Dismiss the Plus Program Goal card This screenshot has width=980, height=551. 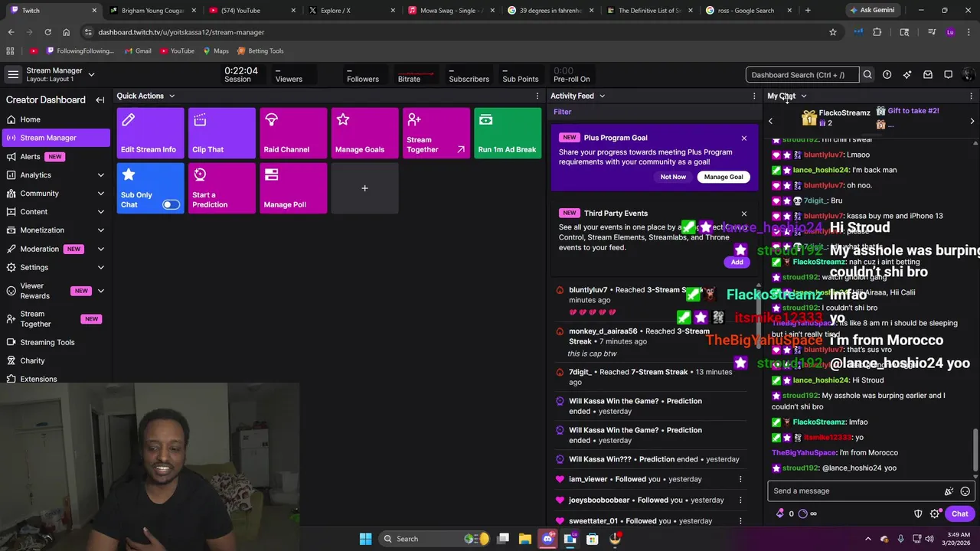[743, 139]
